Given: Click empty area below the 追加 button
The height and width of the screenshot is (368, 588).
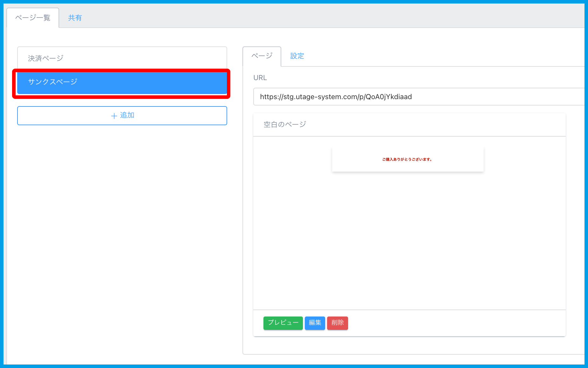Looking at the screenshot, I should tap(122, 222).
